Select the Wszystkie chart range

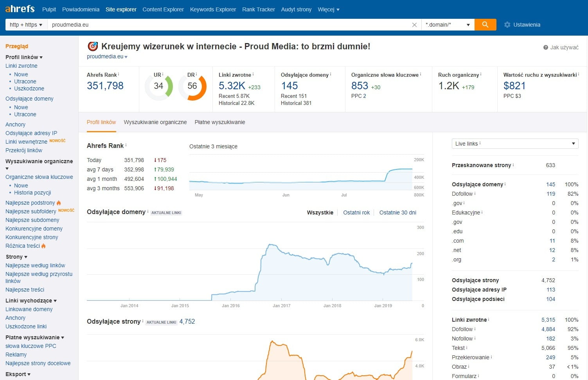(320, 213)
